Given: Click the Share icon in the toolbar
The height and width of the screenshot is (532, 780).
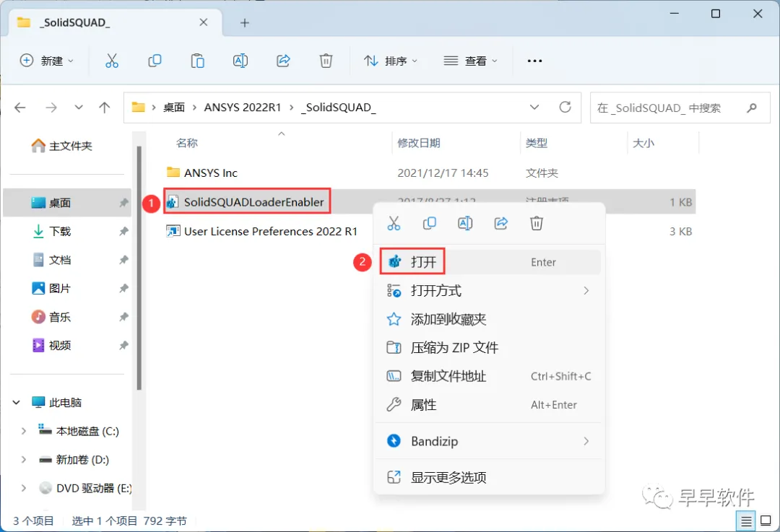Looking at the screenshot, I should (x=283, y=61).
